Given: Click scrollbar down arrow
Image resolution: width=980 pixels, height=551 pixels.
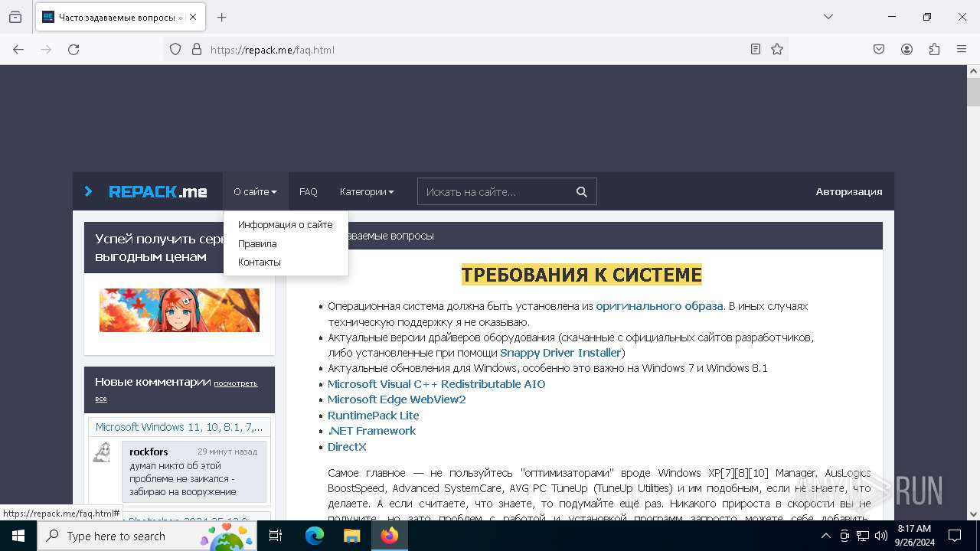Looking at the screenshot, I should [973, 514].
